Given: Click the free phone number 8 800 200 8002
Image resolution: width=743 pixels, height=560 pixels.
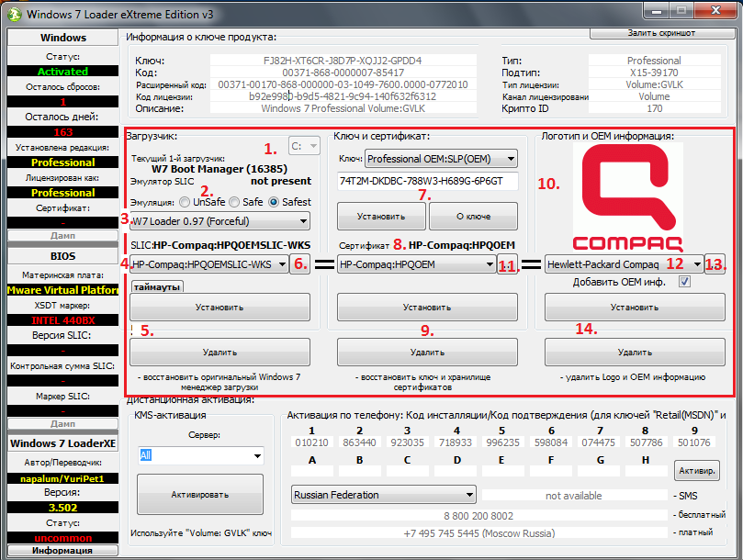Looking at the screenshot, I should point(478,515).
